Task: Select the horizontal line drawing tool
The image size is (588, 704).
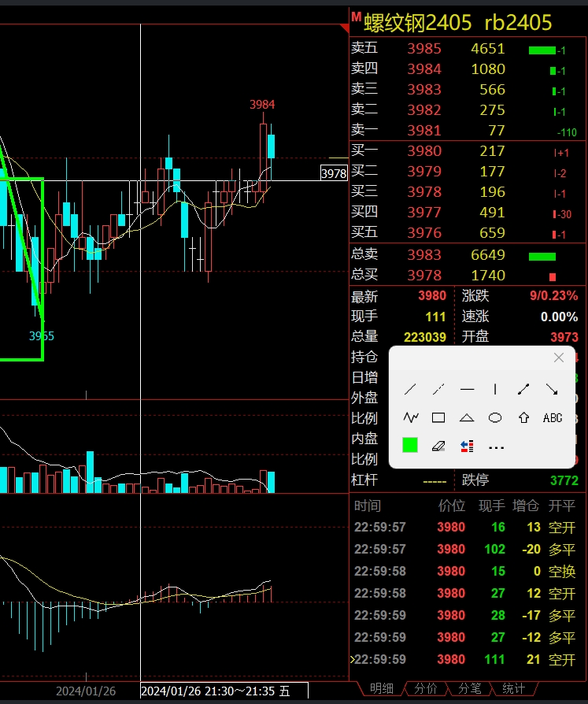Action: [x=467, y=389]
